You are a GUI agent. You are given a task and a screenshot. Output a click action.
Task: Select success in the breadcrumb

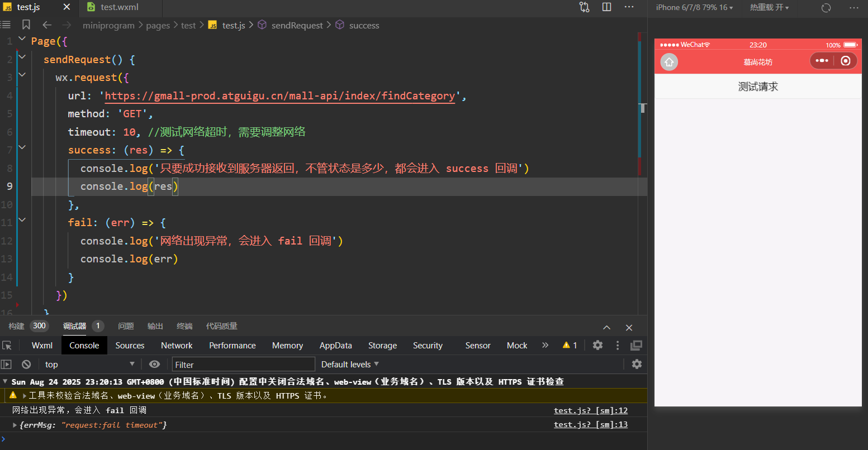tap(364, 25)
